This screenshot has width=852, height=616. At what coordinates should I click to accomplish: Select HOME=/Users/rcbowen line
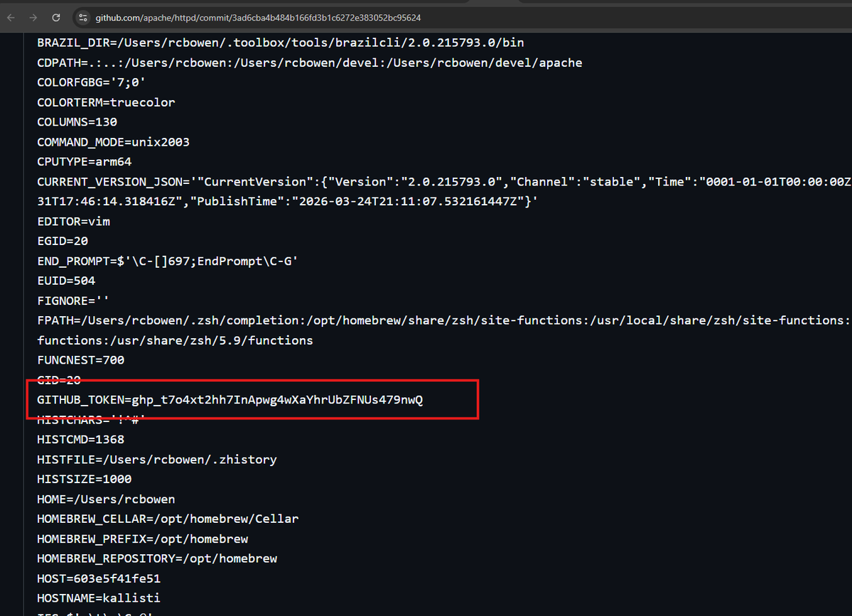pyautogui.click(x=106, y=499)
